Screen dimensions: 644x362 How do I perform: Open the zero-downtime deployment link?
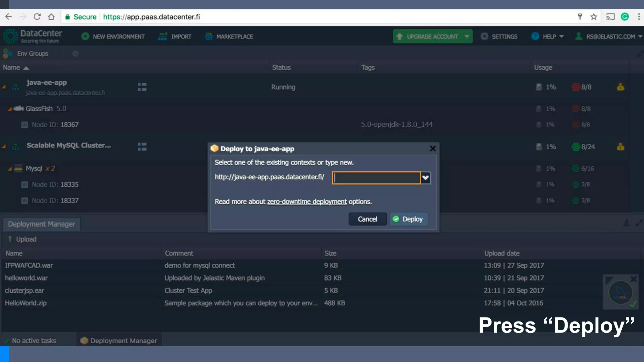[307, 201]
